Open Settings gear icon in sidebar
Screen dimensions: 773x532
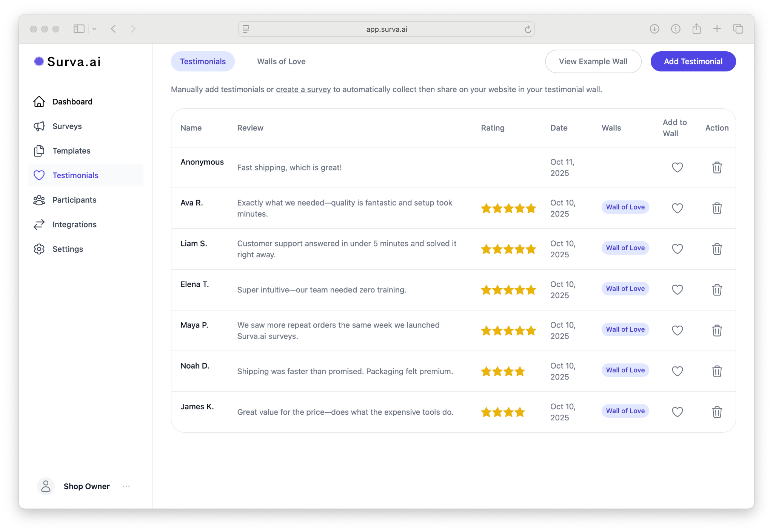(39, 249)
